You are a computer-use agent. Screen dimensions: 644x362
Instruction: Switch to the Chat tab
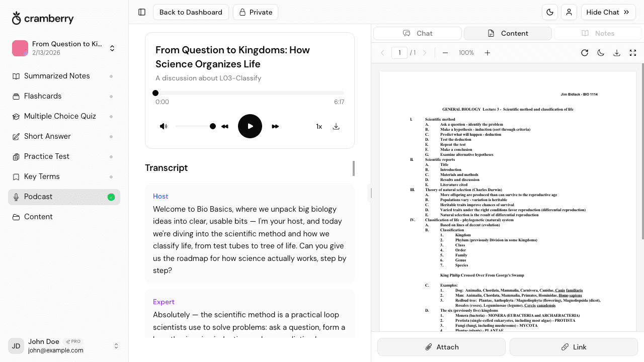(417, 33)
